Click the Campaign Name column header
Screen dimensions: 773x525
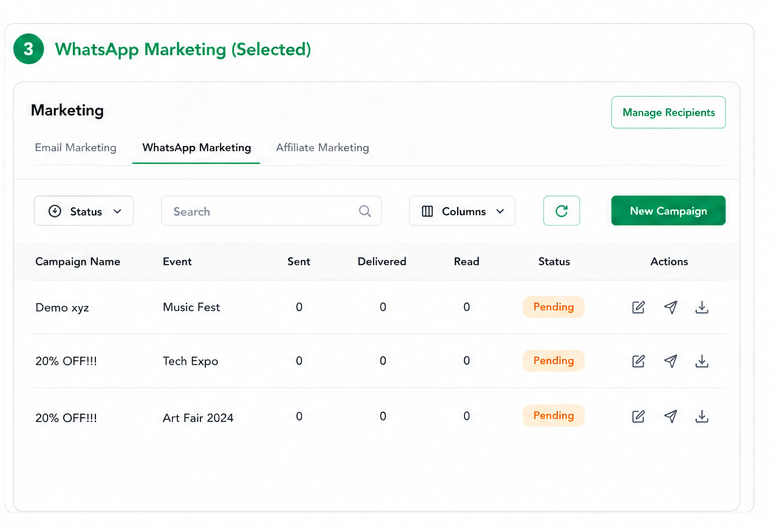(x=78, y=262)
